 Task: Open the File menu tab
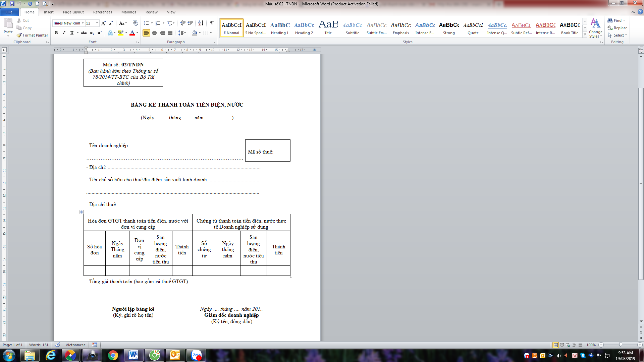tap(9, 12)
